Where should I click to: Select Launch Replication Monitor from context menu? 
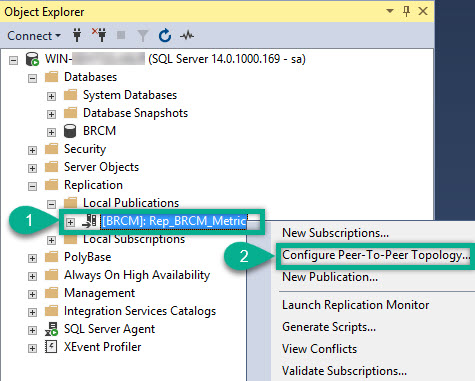[356, 305]
